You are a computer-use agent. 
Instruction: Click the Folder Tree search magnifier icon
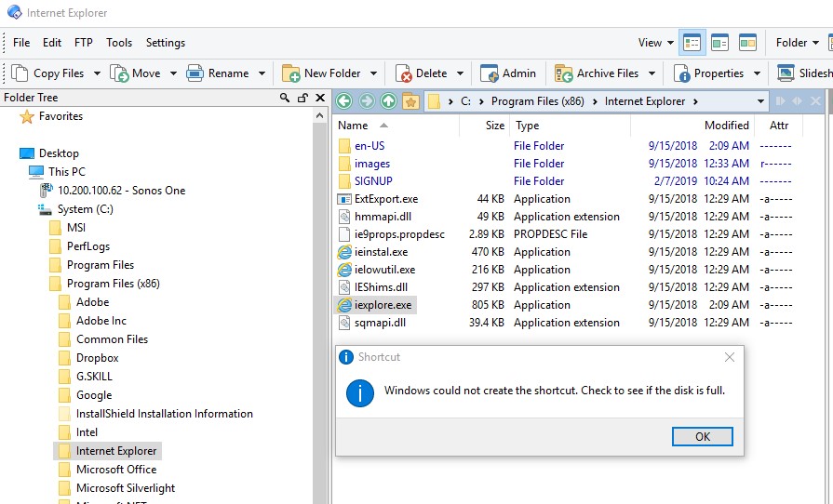pos(285,98)
